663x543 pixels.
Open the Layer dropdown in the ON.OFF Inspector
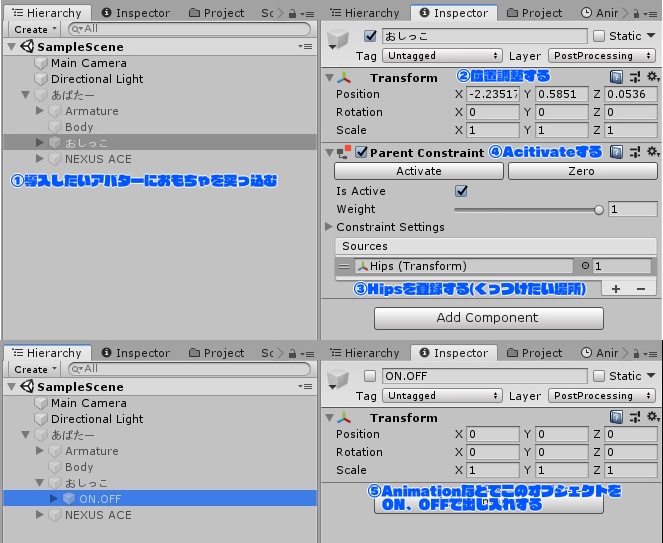click(602, 395)
